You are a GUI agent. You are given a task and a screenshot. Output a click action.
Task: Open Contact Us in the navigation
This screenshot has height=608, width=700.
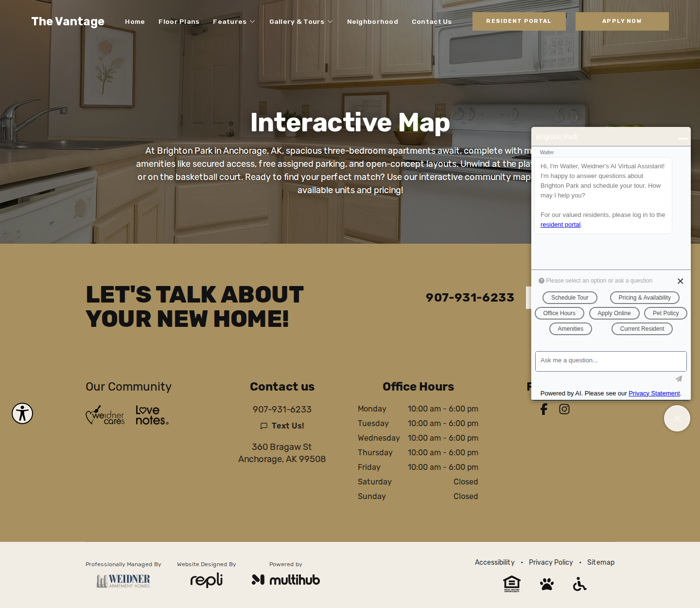click(432, 22)
